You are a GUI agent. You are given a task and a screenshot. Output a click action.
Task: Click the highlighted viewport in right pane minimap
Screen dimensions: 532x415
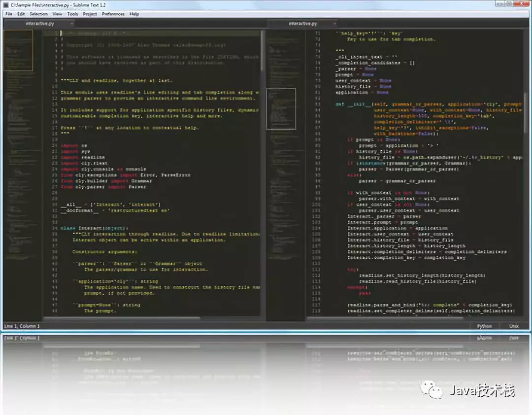point(281,108)
